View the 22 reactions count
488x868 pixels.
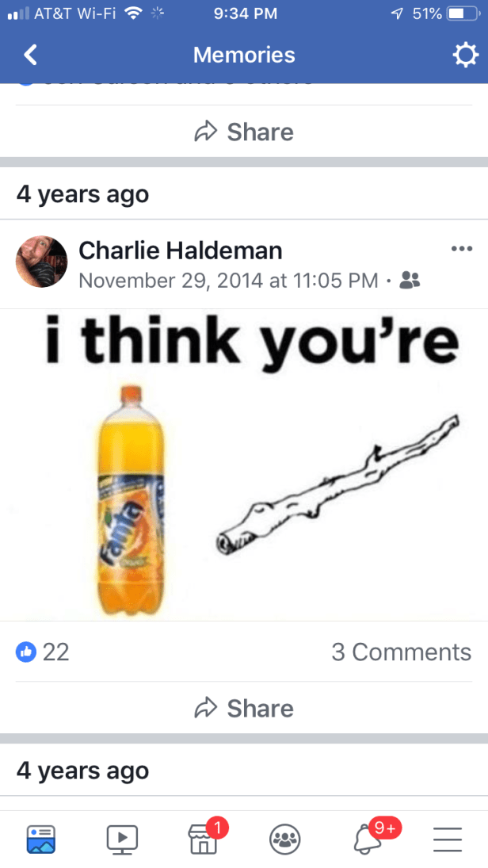[x=56, y=652]
